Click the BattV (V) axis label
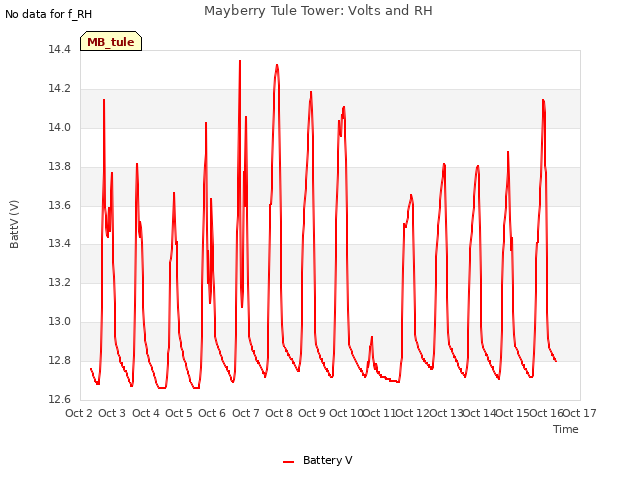The width and height of the screenshot is (640, 480). tap(14, 224)
